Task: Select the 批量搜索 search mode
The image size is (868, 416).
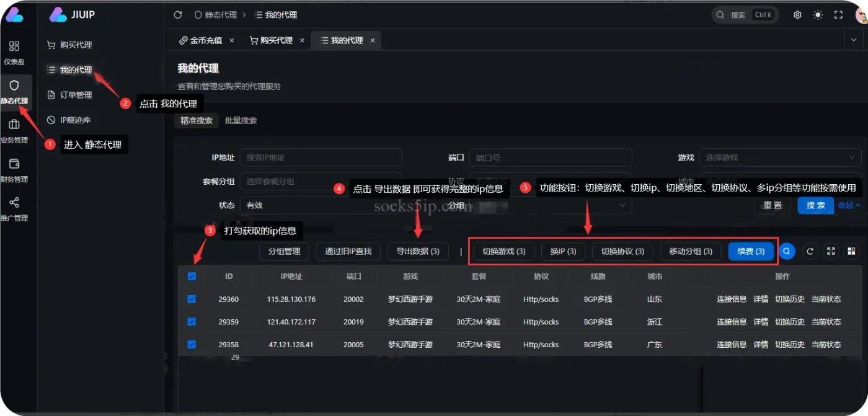Action: click(241, 121)
